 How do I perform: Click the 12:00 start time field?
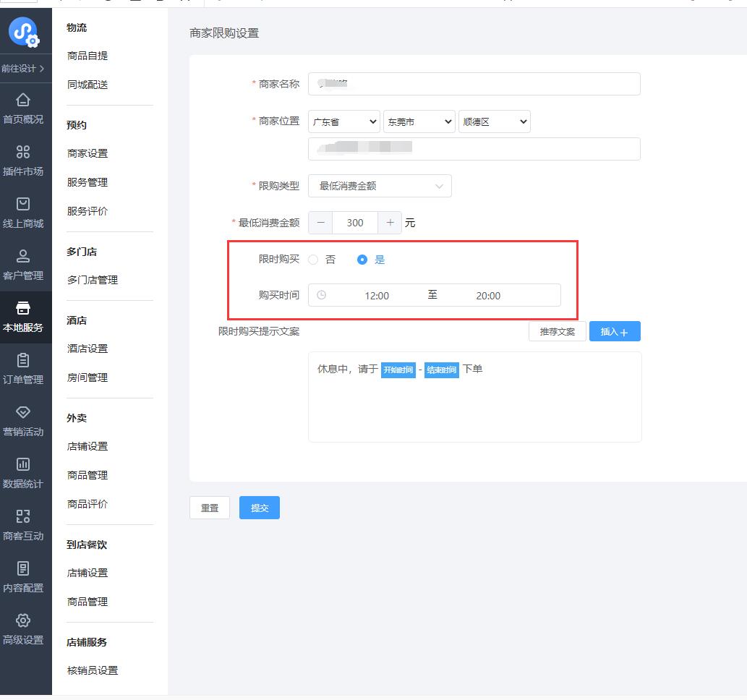(x=377, y=296)
